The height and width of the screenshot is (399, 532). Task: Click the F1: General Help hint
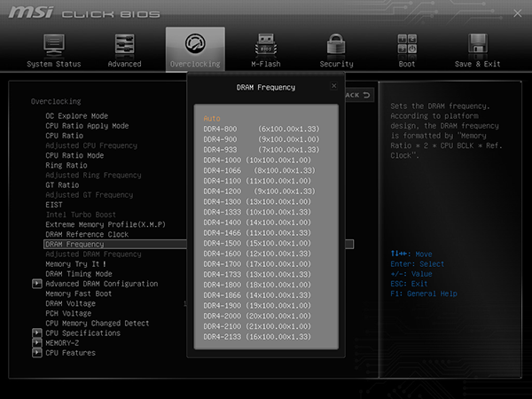[x=424, y=293]
